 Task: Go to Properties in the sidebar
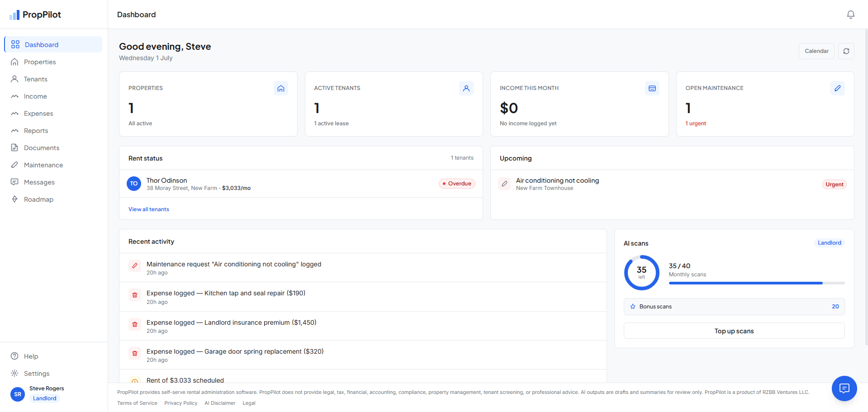pyautogui.click(x=53, y=62)
